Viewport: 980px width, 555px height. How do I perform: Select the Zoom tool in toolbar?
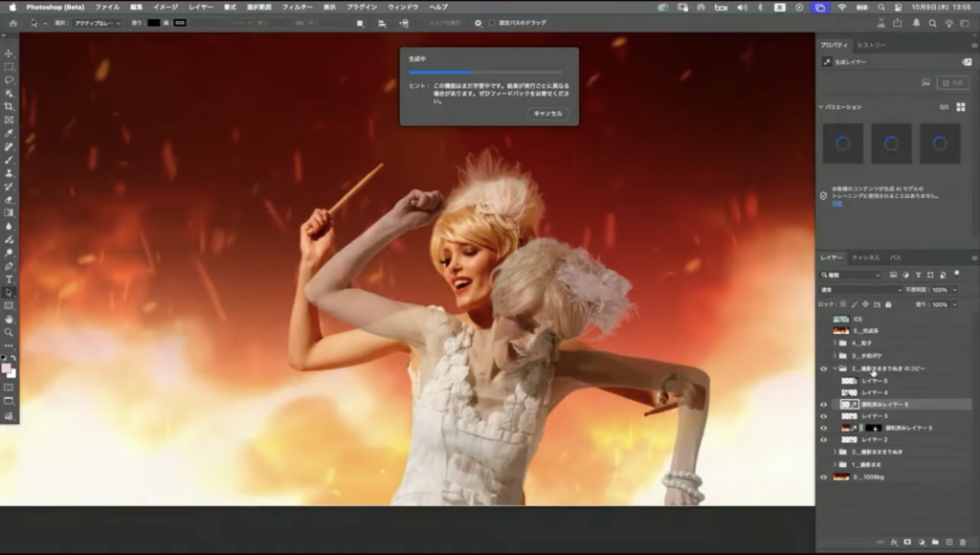pos(9,332)
